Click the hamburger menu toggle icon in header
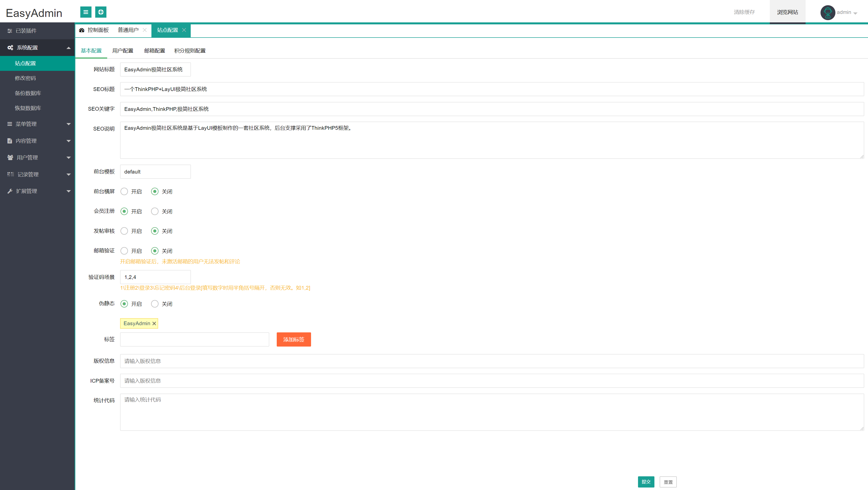 coord(86,12)
